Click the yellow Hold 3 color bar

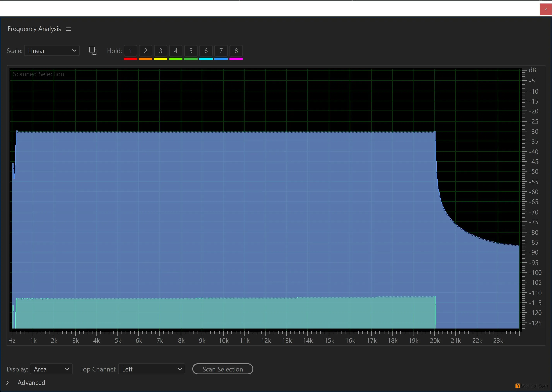point(161,59)
